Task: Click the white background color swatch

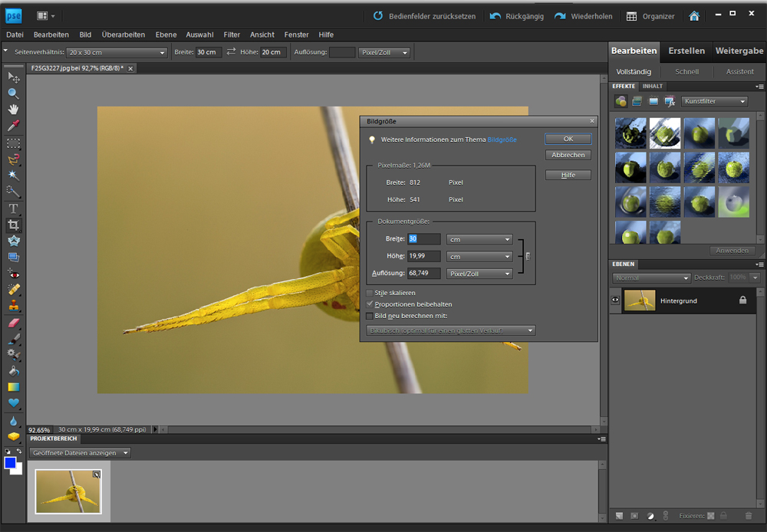Action: pyautogui.click(x=18, y=471)
